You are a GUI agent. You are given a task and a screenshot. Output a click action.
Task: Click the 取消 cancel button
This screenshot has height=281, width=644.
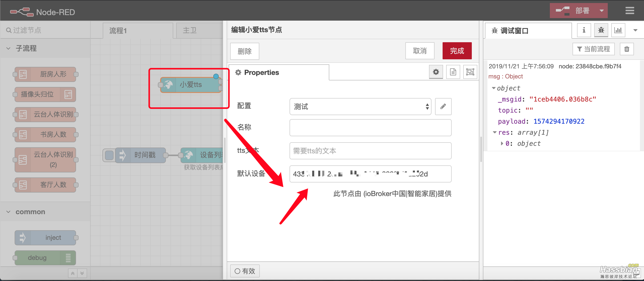coord(419,51)
